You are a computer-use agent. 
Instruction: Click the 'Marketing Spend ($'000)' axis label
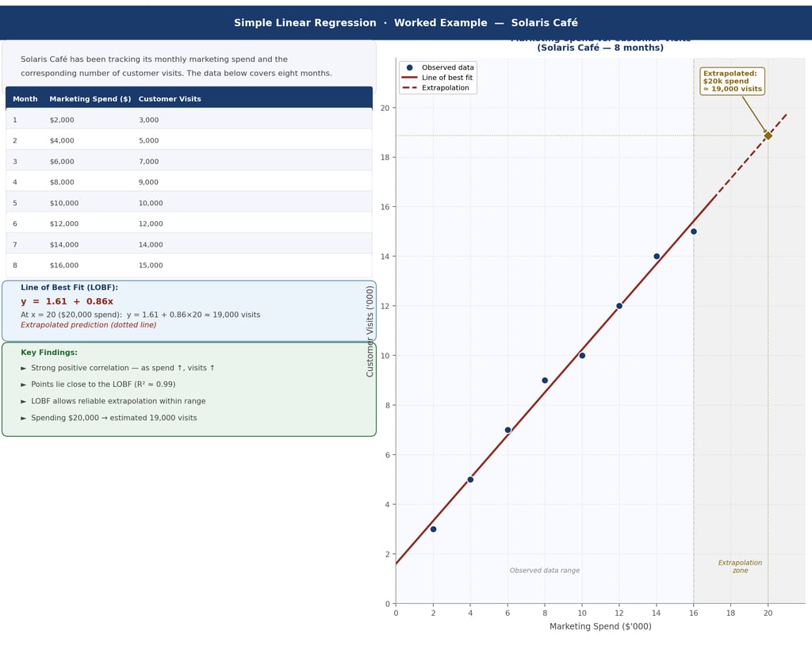tap(600, 626)
